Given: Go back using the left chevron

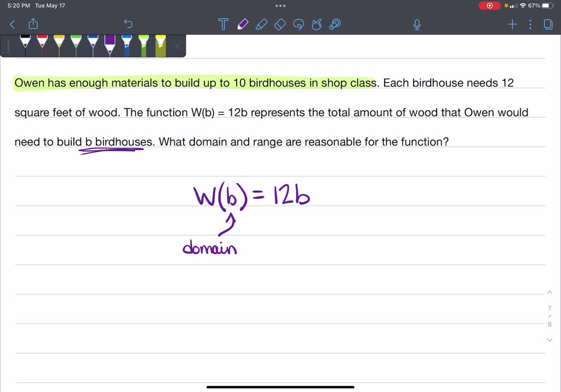Looking at the screenshot, I should tap(12, 24).
